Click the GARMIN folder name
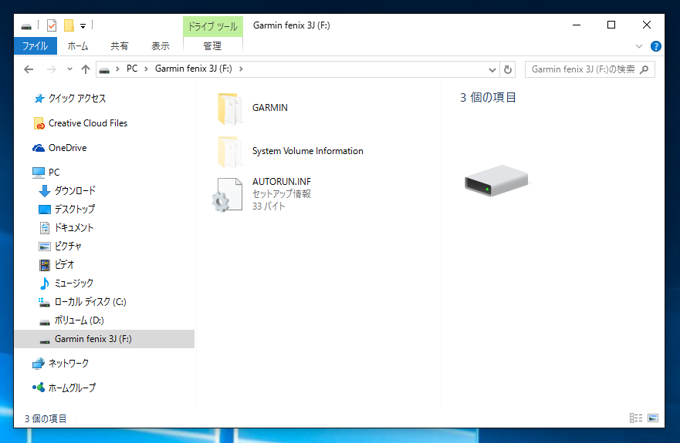680x443 pixels. pos(270,107)
